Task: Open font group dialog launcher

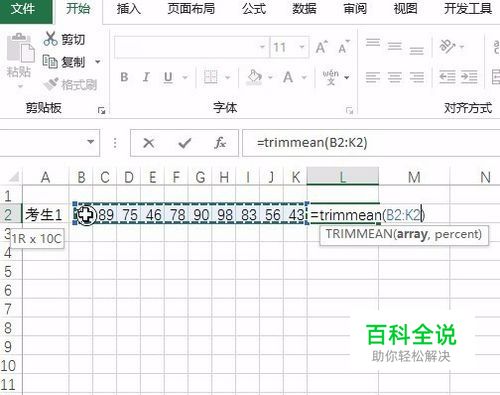Action: 349,110
